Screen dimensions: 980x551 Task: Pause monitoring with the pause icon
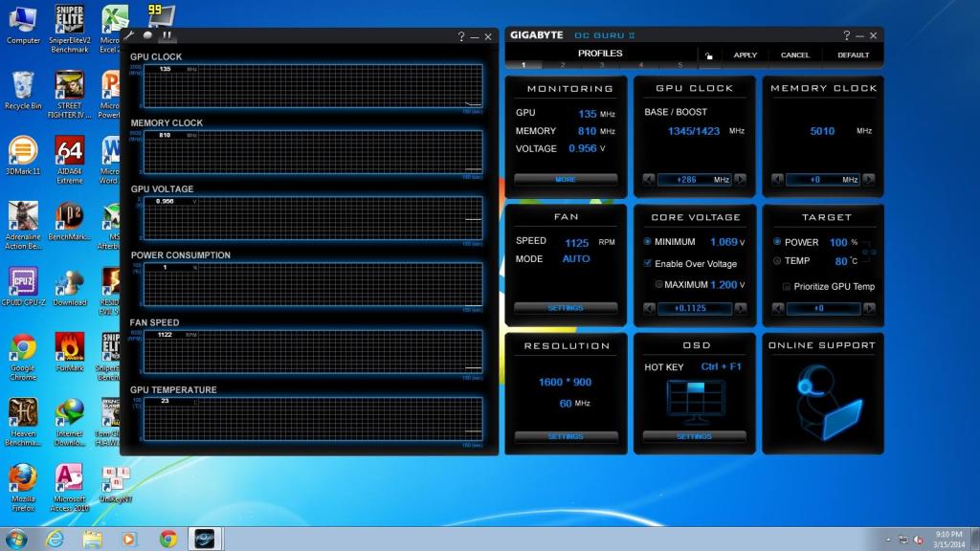[167, 35]
